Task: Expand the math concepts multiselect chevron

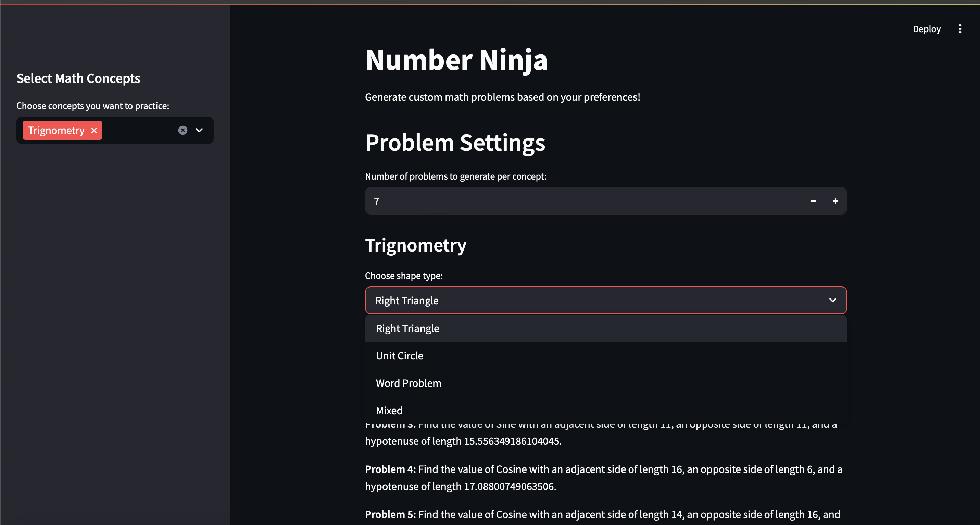Action: click(x=199, y=130)
